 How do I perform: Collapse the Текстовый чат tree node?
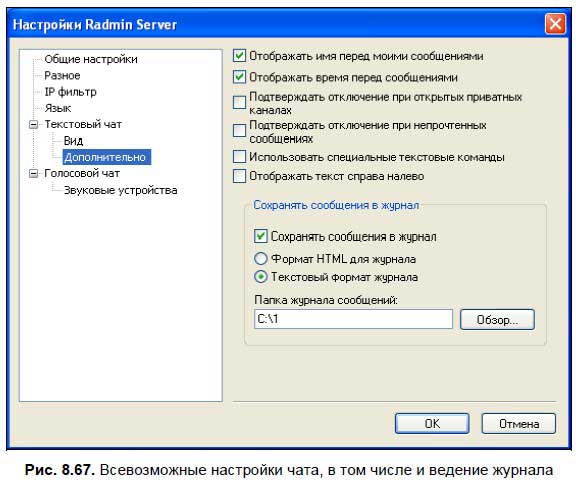33,125
